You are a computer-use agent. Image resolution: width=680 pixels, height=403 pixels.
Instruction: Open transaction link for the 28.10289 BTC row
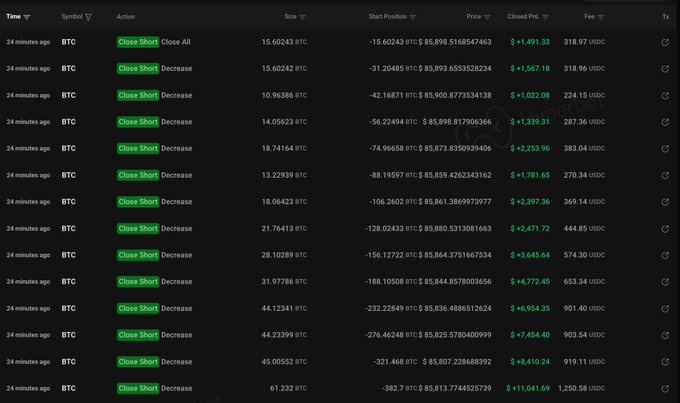coord(665,255)
